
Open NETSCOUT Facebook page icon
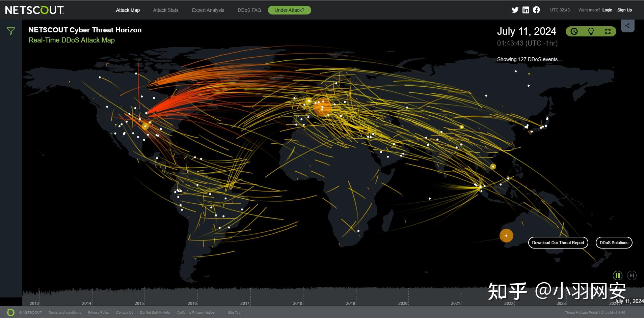(x=536, y=10)
